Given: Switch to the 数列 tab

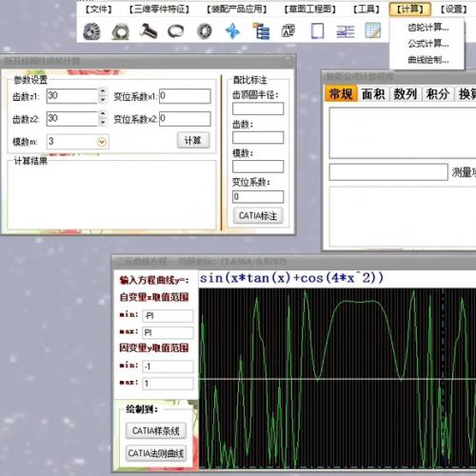Looking at the screenshot, I should point(406,94).
